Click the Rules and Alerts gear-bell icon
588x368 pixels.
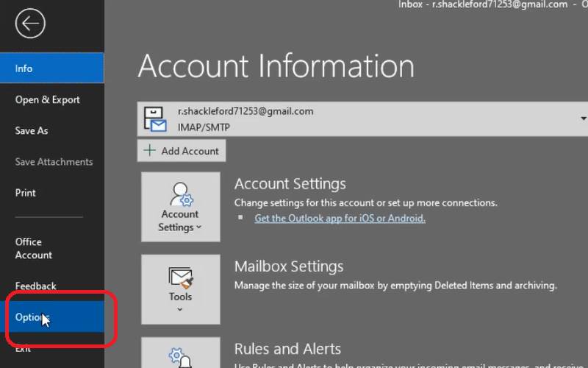tap(181, 358)
